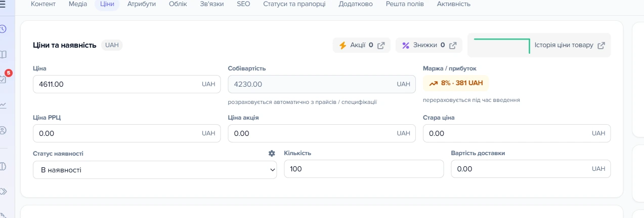This screenshot has height=218, width=644.
Task: Open the Атрибути tab
Action: click(142, 4)
